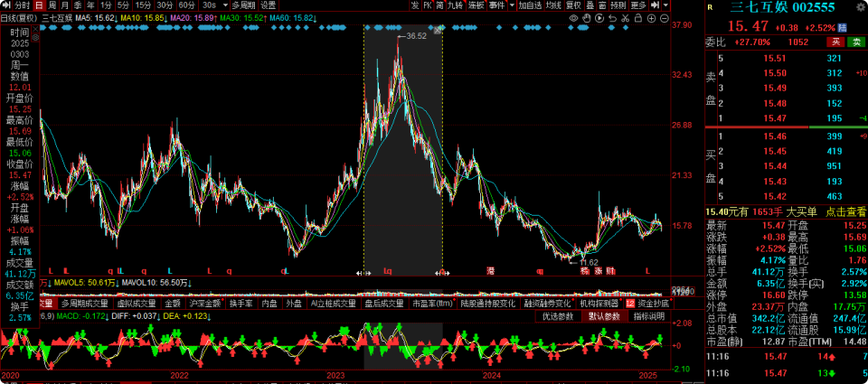Viewport: 868px width, 384px height.
Task: Open 预测 forecast tool
Action: click(x=618, y=5)
